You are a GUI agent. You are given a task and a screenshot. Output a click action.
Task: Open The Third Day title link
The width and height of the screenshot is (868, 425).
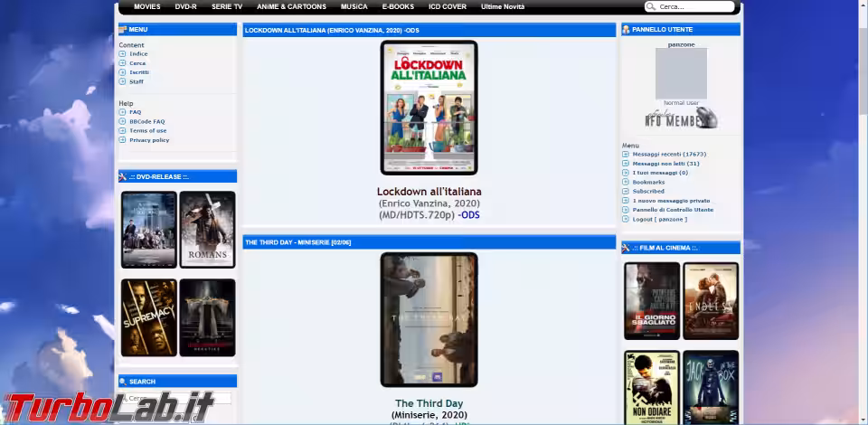(x=429, y=403)
